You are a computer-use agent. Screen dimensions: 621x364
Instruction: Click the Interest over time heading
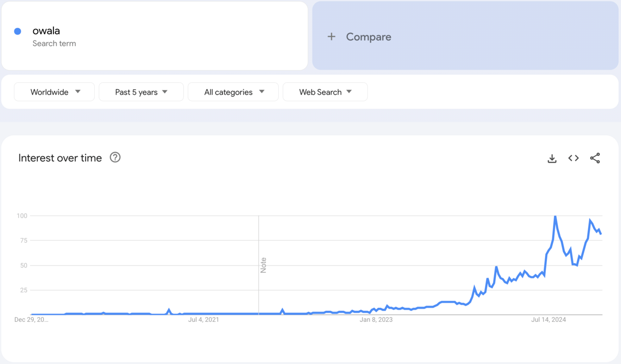(x=60, y=158)
